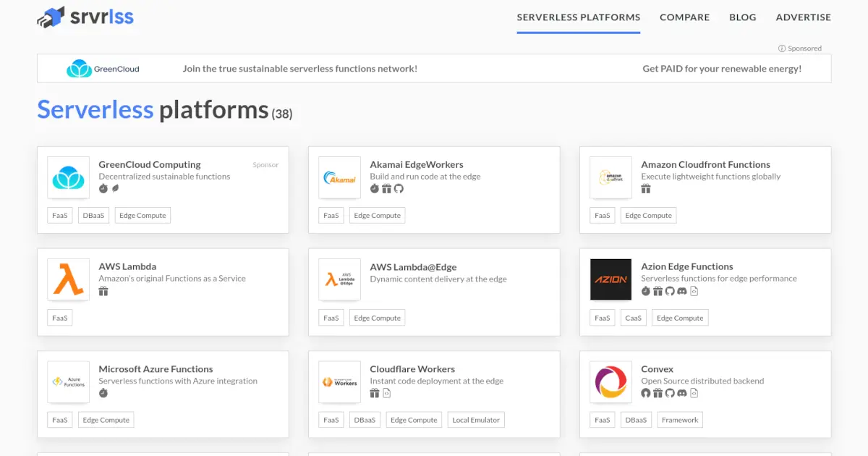Click "Sponsor" label on GreenCloud card
The image size is (868, 456).
[265, 165]
